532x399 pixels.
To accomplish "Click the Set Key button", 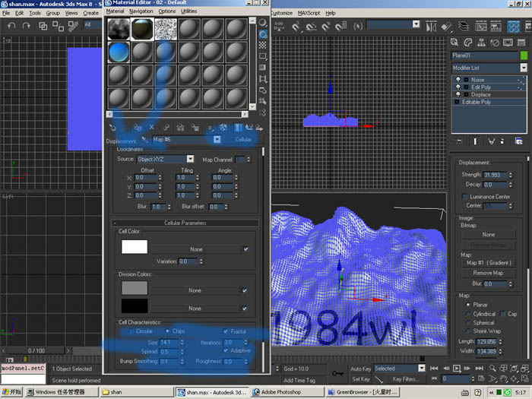I will 361,379.
